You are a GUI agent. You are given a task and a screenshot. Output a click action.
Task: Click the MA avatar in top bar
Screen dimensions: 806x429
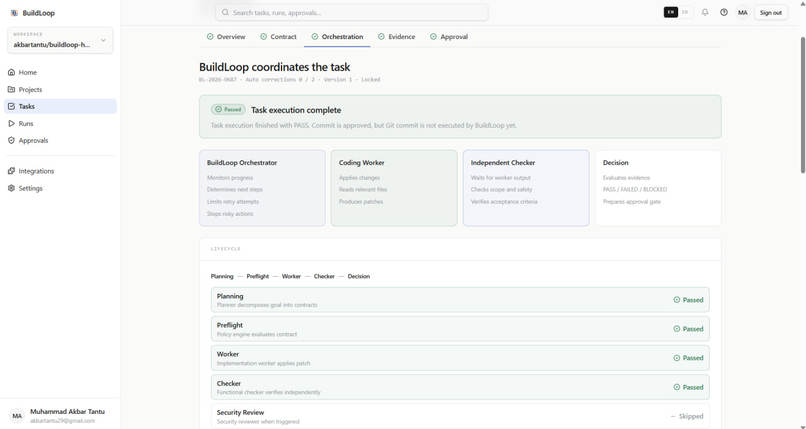pos(742,12)
